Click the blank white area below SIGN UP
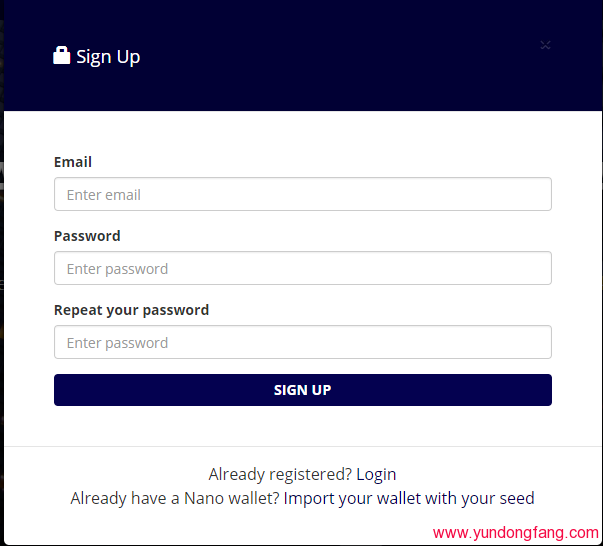The image size is (603, 546). pyautogui.click(x=302, y=425)
